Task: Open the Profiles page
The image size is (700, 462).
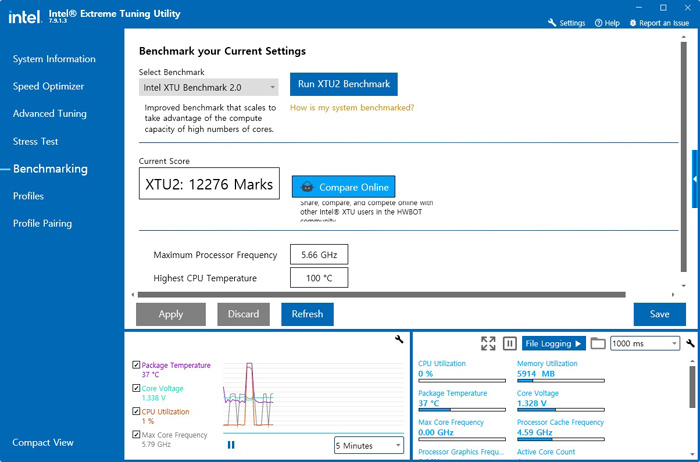Action: pos(28,196)
